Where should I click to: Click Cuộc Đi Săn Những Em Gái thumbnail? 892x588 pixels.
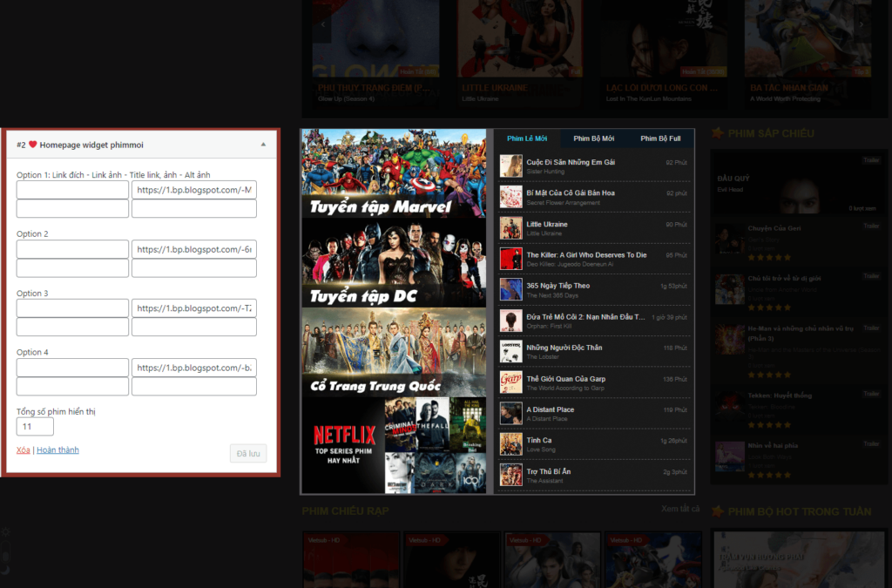(510, 166)
